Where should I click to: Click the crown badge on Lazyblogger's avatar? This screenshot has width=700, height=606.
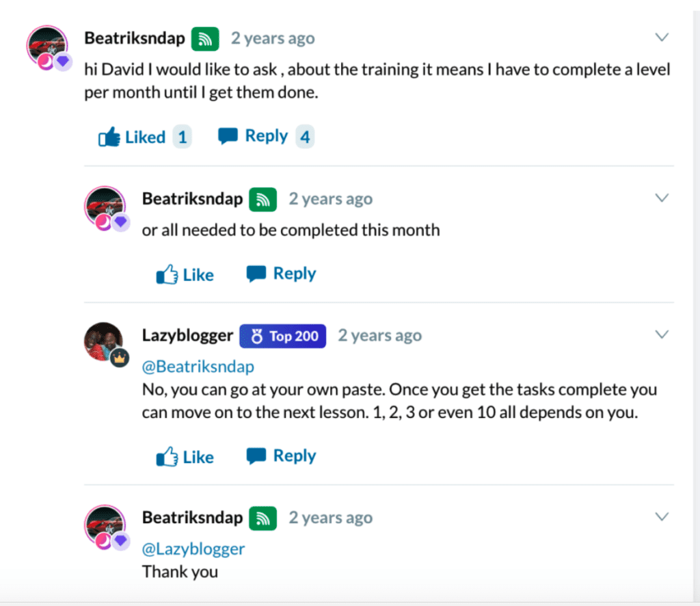click(120, 358)
